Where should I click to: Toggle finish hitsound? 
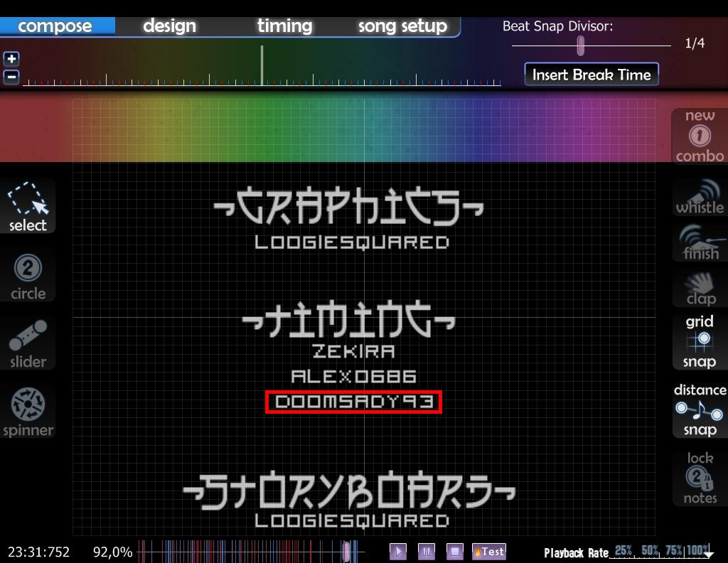pos(700,242)
